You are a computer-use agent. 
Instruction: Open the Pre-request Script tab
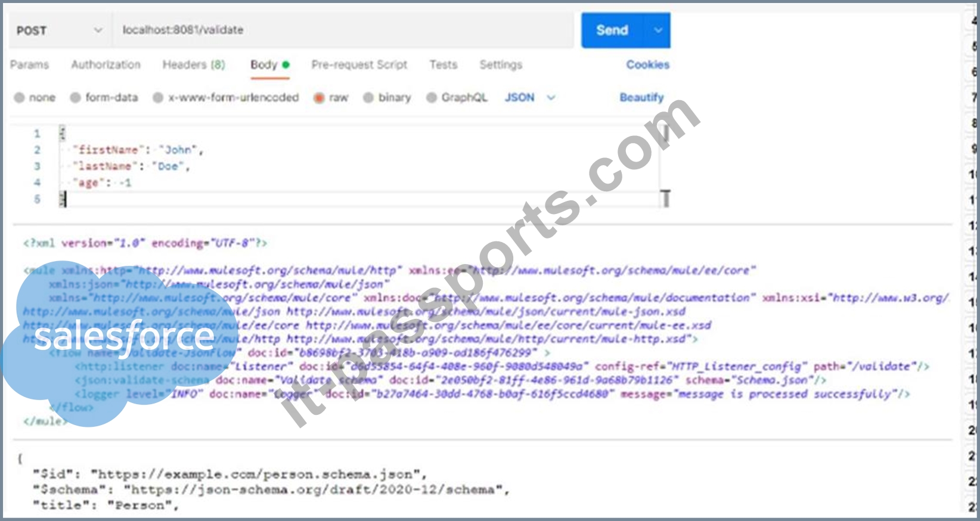pos(359,64)
